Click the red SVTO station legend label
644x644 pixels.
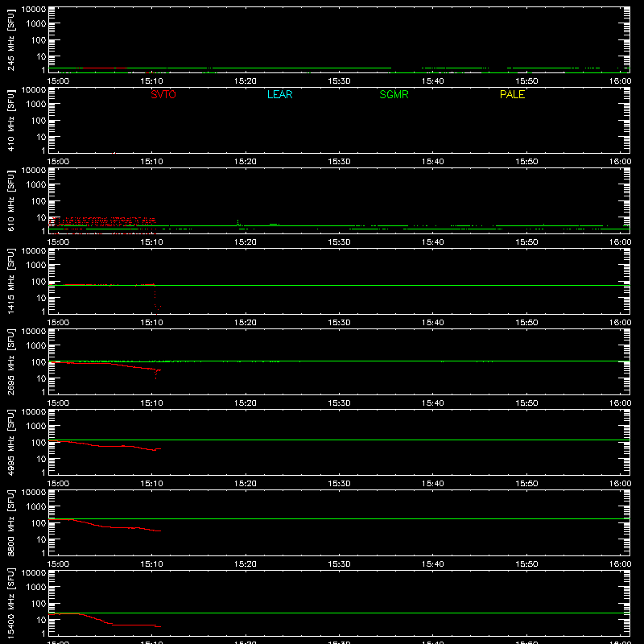163,94
